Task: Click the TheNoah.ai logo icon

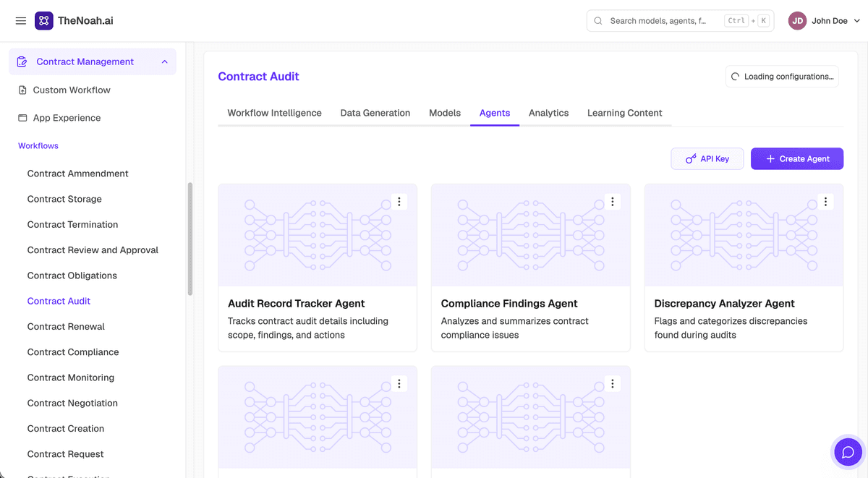Action: (43, 21)
